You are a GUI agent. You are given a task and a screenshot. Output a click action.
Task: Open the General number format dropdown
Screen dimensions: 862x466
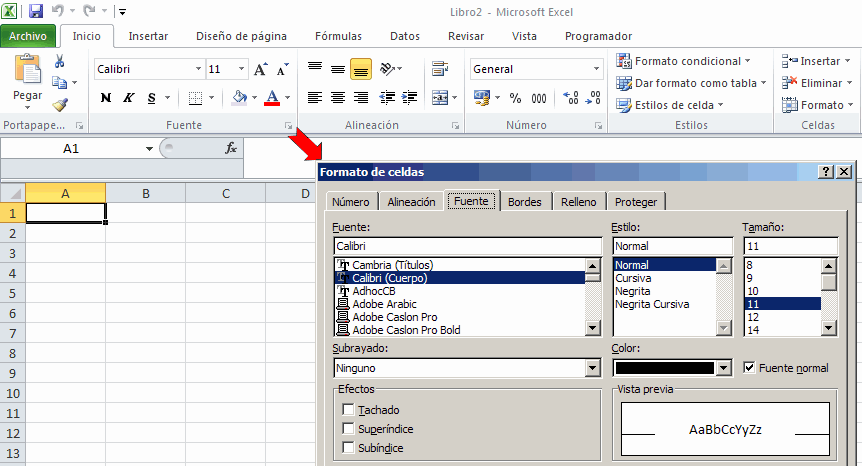click(x=596, y=69)
